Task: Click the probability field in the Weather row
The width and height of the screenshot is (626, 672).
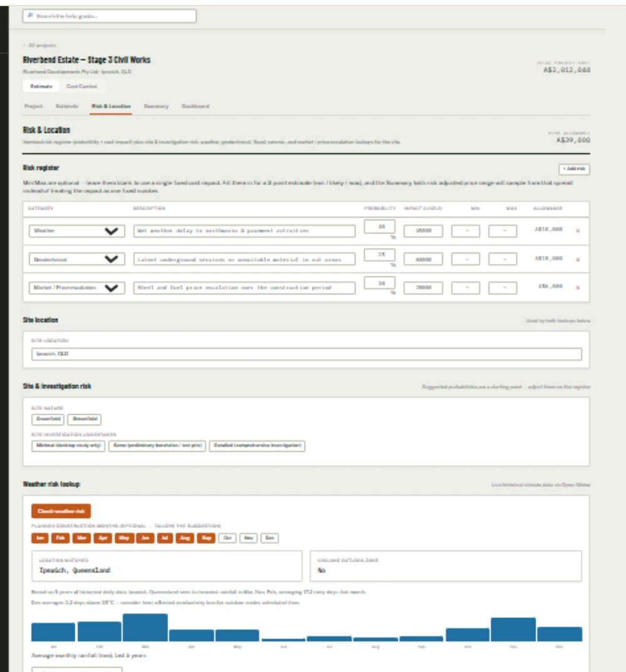Action: click(379, 227)
